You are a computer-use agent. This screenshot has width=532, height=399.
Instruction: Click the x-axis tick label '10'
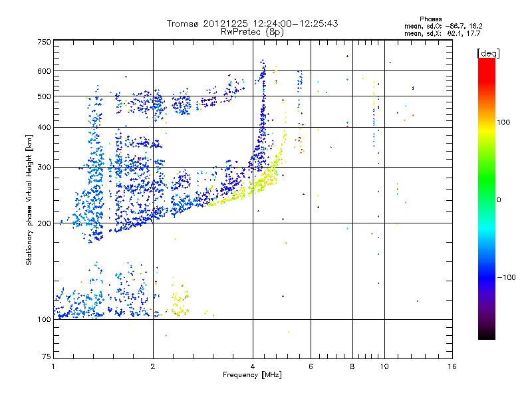pyautogui.click(x=384, y=366)
